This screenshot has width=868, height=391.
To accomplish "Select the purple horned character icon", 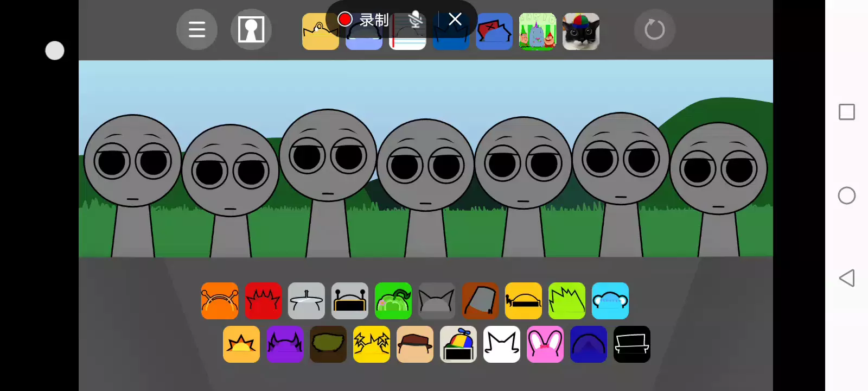I will click(285, 344).
